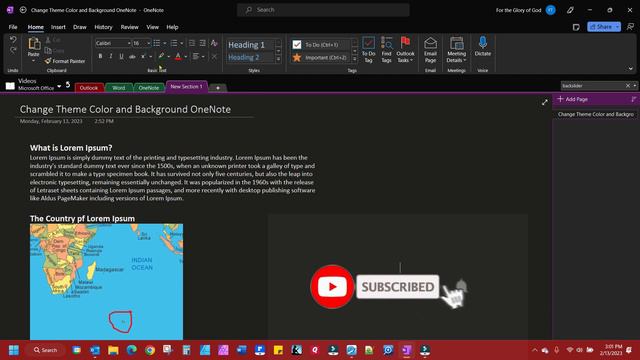Open Windows Start menu
This screenshot has width=640, height=360.
coord(13,350)
